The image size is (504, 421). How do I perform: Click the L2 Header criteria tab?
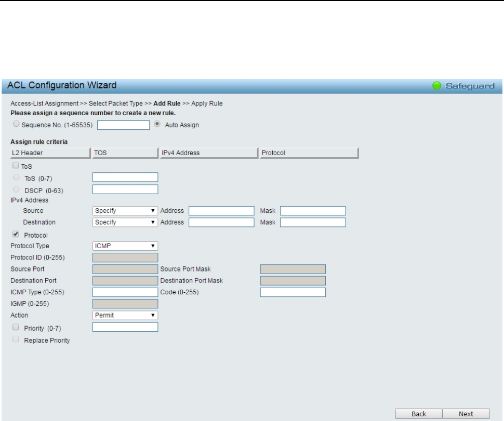click(50, 153)
